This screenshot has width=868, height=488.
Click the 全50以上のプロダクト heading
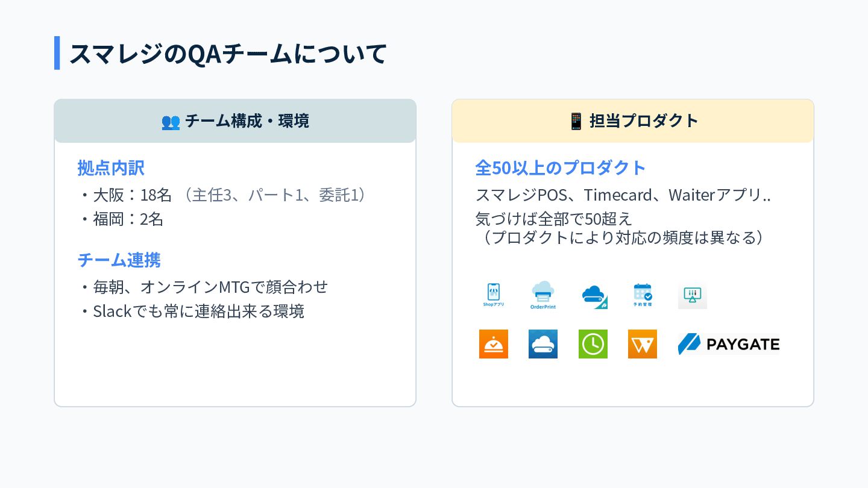pos(561,167)
